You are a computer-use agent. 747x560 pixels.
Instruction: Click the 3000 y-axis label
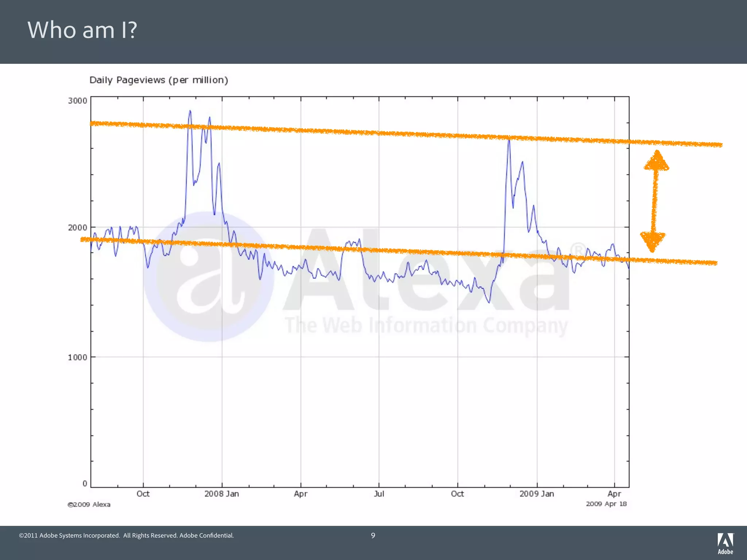click(77, 101)
